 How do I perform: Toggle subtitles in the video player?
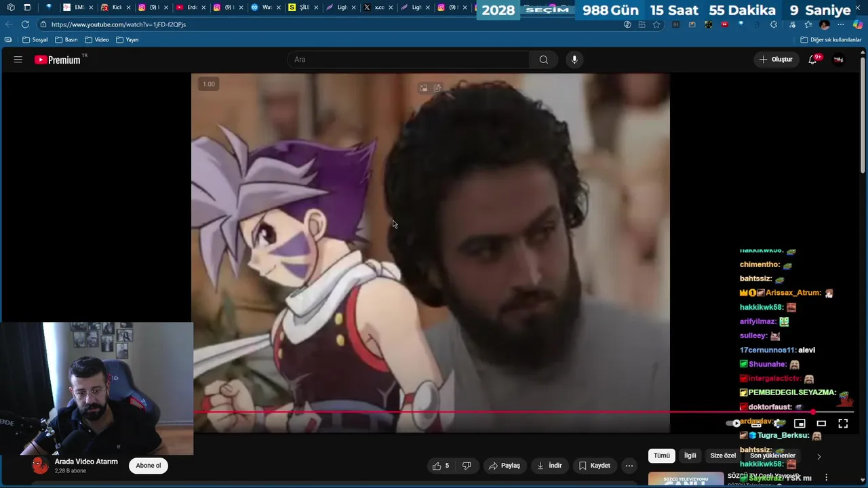point(756,424)
